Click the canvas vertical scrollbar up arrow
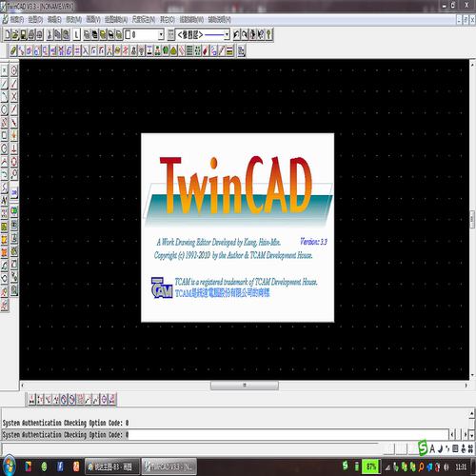Viewport: 476px width, 476px height. pos(472,65)
